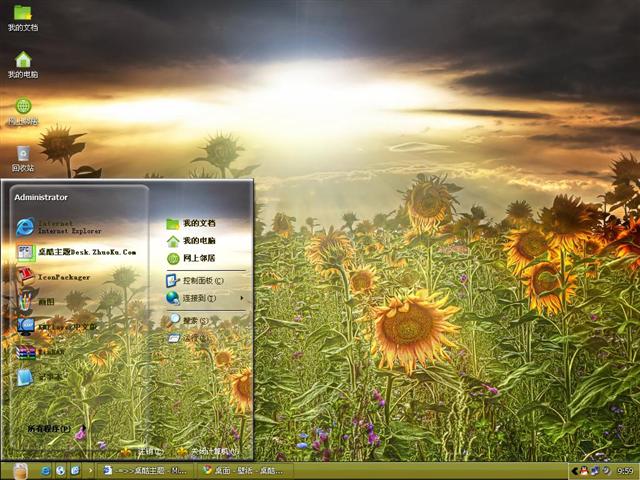Expand quick launch overflow chevron
Image resolution: width=640 pixels, height=480 pixels.
click(x=91, y=470)
